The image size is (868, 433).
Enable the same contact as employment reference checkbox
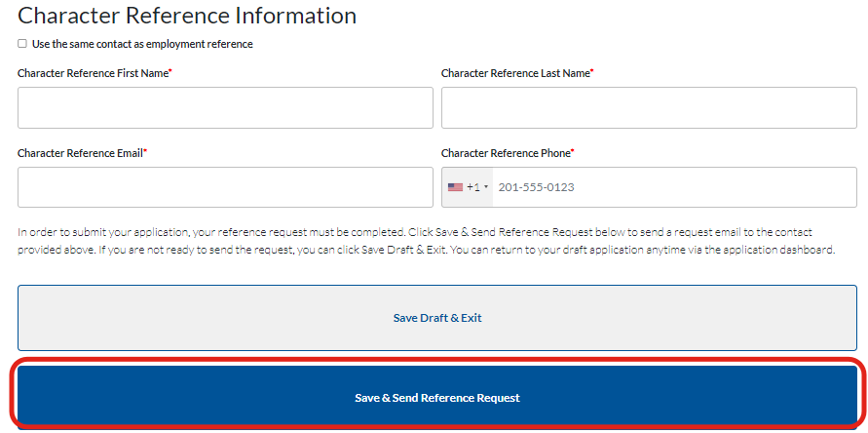pos(22,44)
